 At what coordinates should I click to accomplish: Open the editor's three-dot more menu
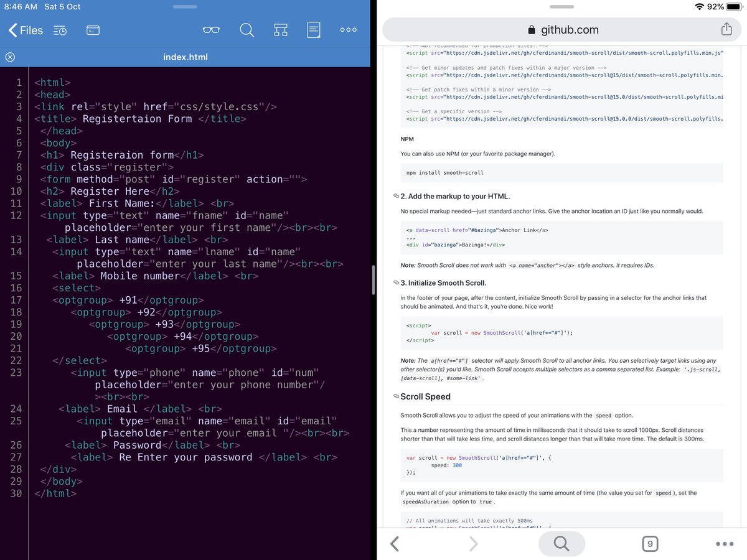pos(349,30)
